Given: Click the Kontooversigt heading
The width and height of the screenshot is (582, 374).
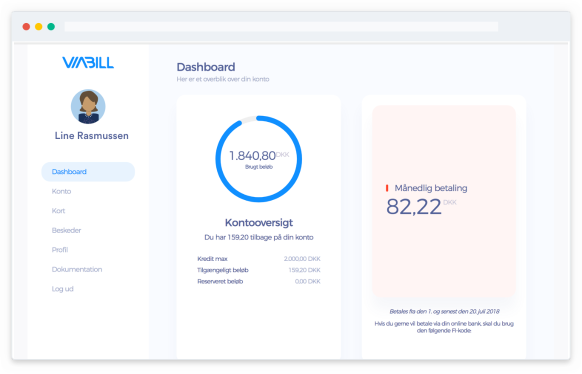Looking at the screenshot, I should (x=259, y=223).
